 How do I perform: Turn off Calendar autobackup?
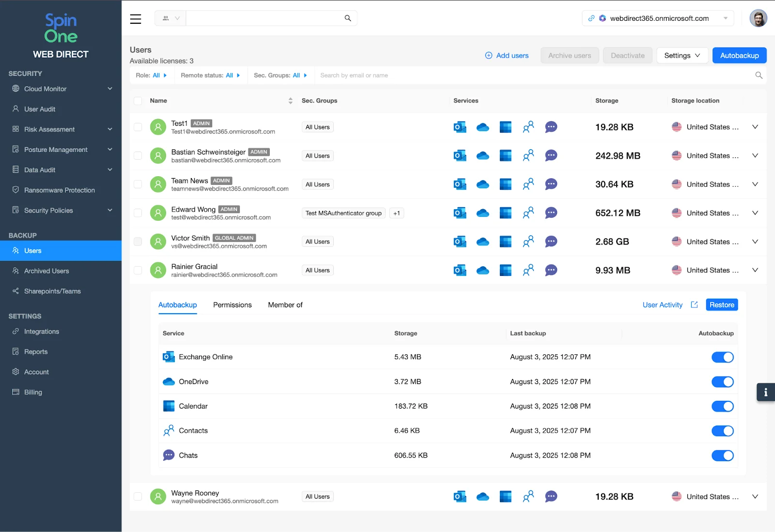pyautogui.click(x=722, y=406)
